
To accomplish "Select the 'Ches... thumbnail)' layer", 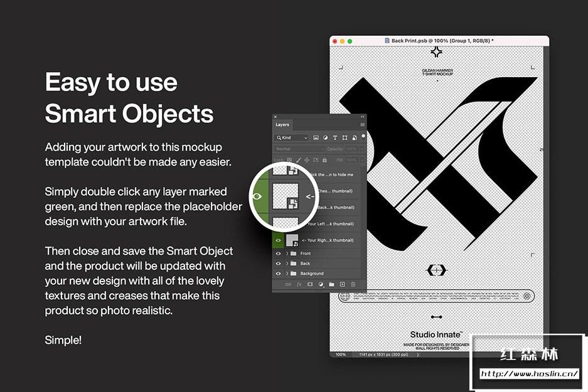I will (335, 191).
